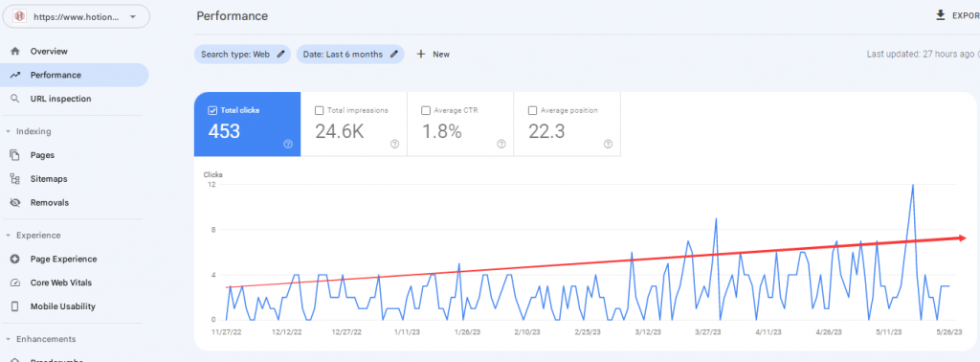980x362 pixels.
Task: Uncheck the Total clicks checkbox
Action: 212,111
